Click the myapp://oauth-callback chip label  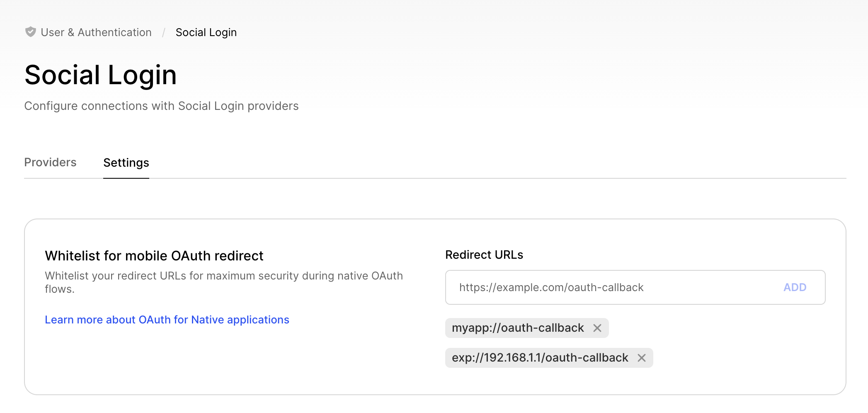point(517,328)
